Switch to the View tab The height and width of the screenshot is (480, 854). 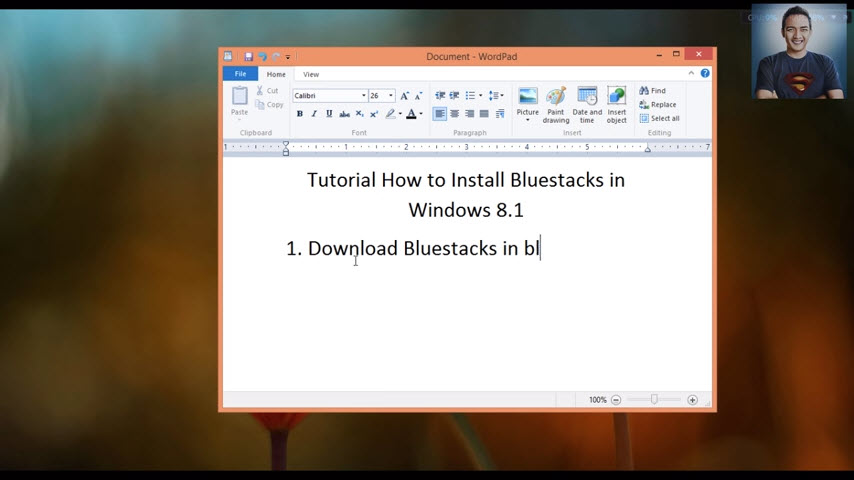(311, 74)
